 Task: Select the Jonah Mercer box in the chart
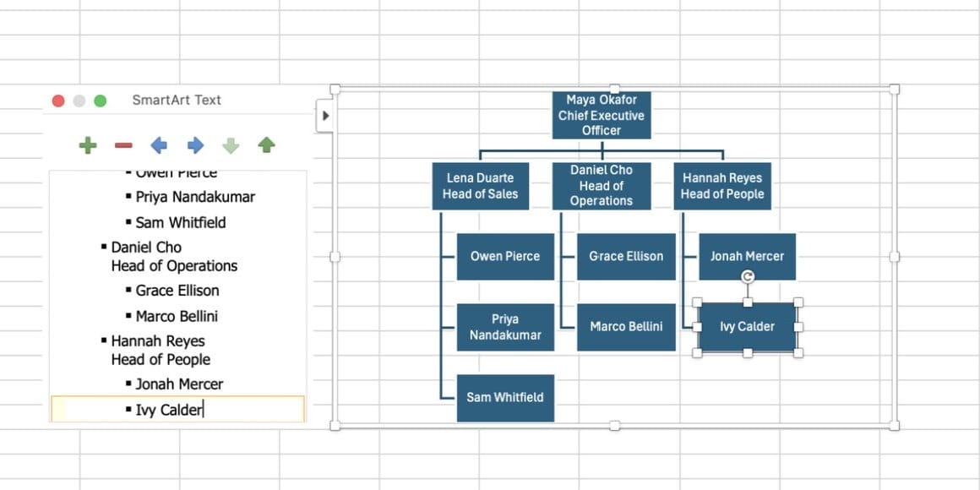747,256
